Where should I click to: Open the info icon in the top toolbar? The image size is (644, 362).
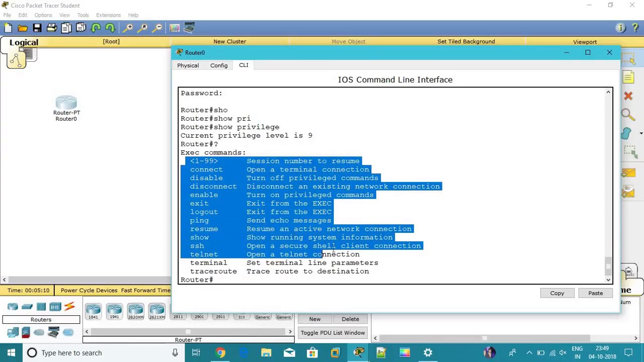pyautogui.click(x=620, y=28)
